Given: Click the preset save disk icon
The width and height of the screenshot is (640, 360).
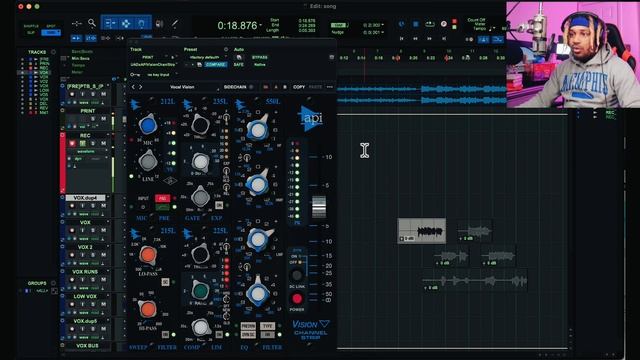Looking at the screenshot, I should pyautogui.click(x=200, y=64).
